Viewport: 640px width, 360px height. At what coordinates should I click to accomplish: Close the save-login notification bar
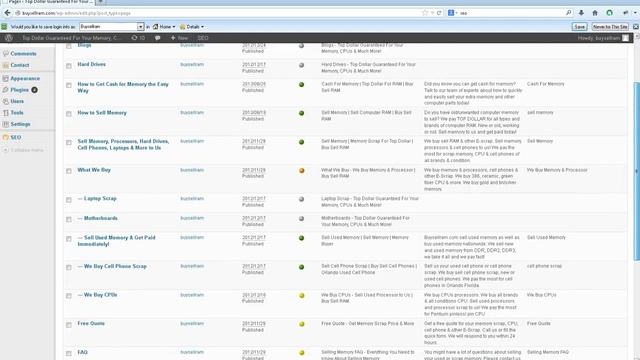coord(636,27)
